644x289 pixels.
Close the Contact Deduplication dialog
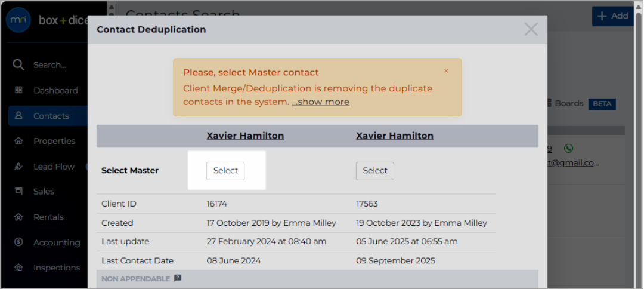[531, 29]
